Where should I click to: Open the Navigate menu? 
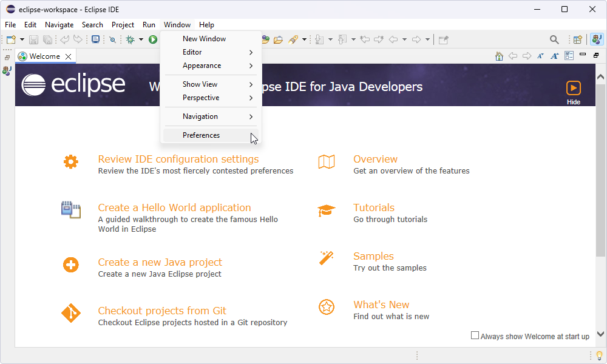(59, 25)
